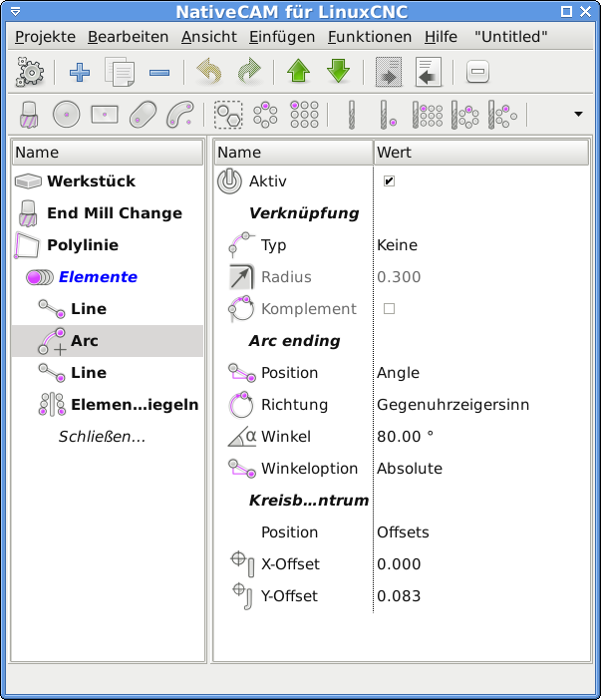Click the redo arrow icon
Screen dimensions: 601x700
click(249, 72)
